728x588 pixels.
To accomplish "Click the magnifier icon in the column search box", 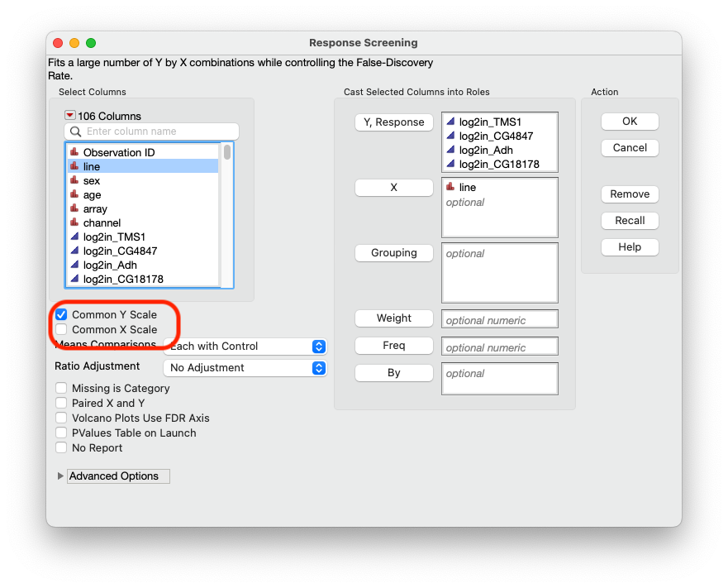I will click(75, 131).
